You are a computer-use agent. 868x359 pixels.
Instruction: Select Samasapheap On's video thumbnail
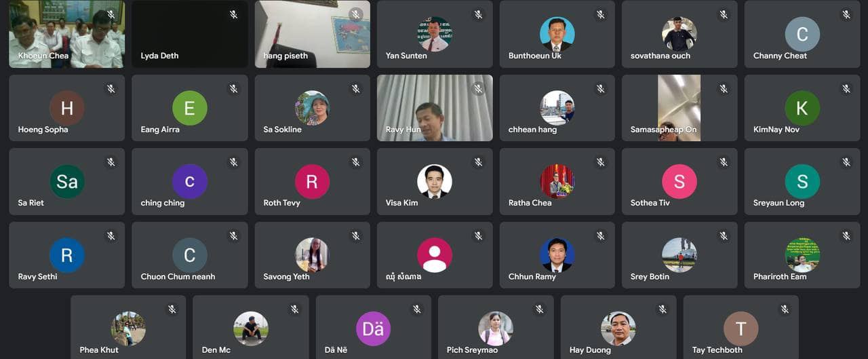[x=679, y=108]
